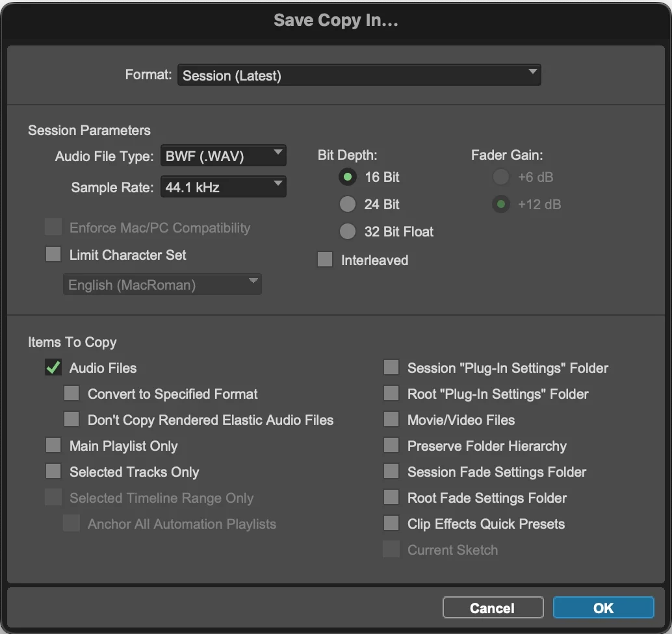Click the Cancel button
Screen dimensions: 672x634
493,607
